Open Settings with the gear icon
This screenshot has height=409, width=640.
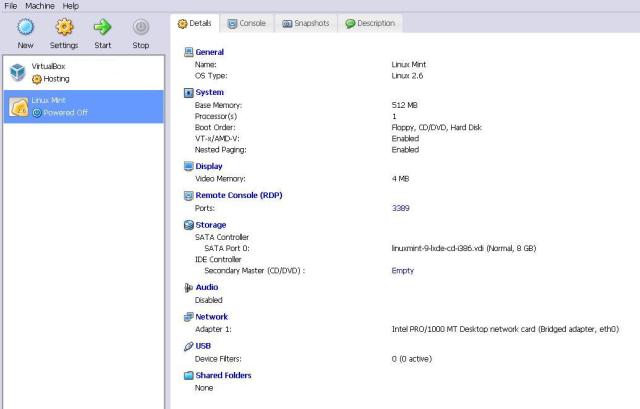click(x=64, y=27)
